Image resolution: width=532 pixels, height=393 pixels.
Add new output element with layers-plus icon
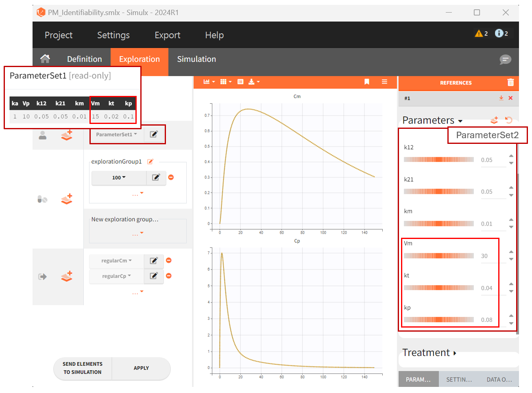67,276
